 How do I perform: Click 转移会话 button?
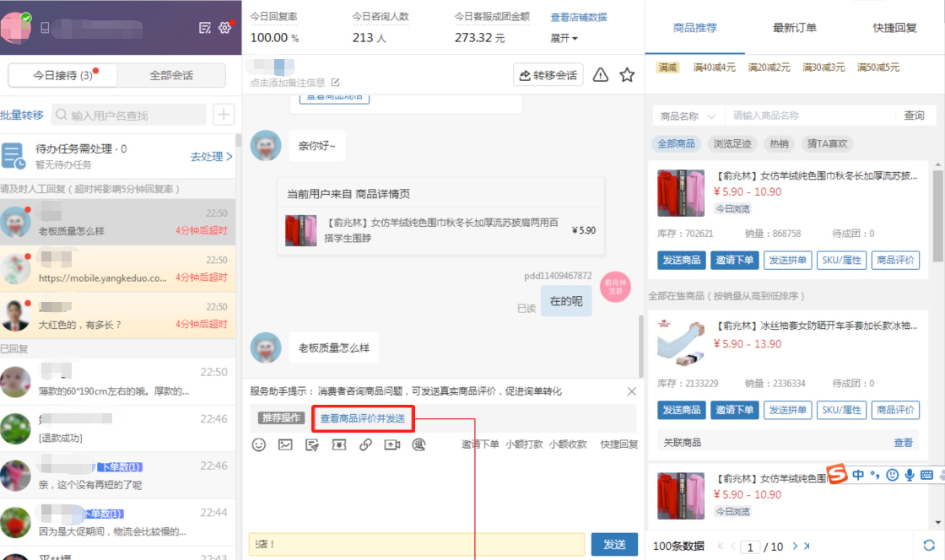tap(548, 75)
